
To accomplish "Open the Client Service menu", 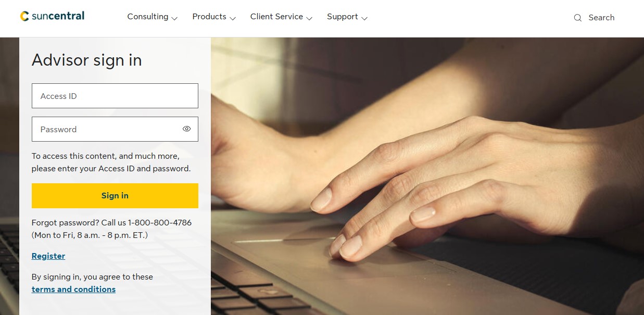I will [x=276, y=17].
